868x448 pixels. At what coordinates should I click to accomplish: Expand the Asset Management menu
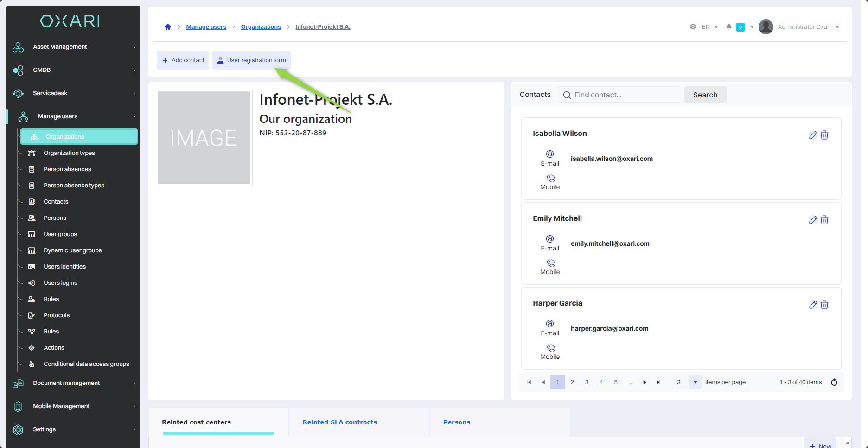click(x=60, y=47)
